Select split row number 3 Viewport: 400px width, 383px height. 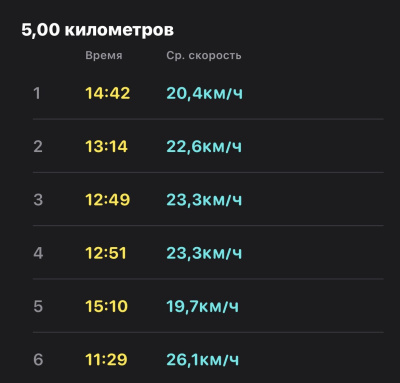pos(208,199)
